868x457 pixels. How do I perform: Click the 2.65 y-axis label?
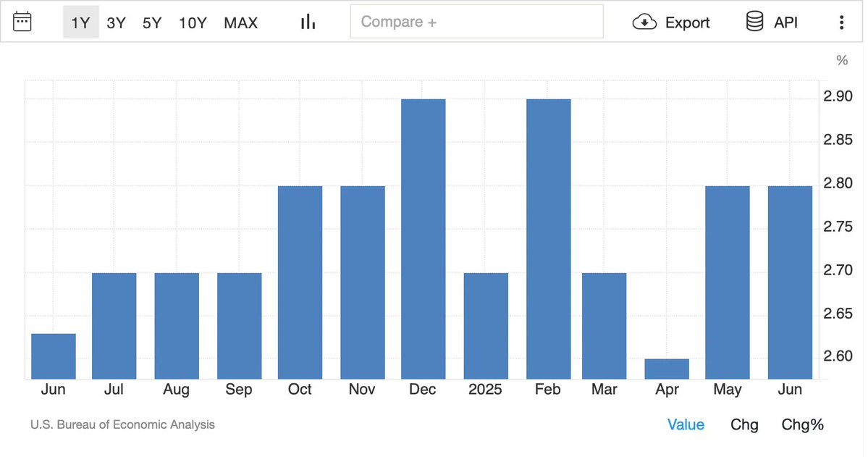838,314
